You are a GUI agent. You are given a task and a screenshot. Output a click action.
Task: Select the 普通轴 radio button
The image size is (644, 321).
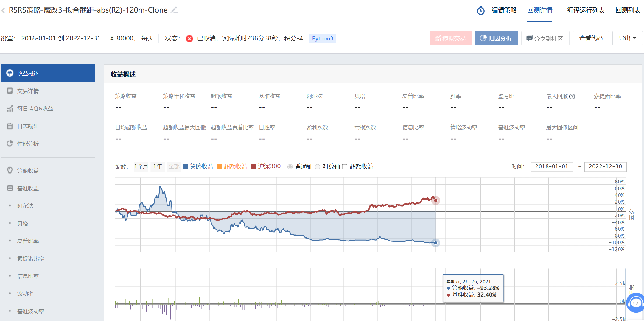tap(290, 167)
